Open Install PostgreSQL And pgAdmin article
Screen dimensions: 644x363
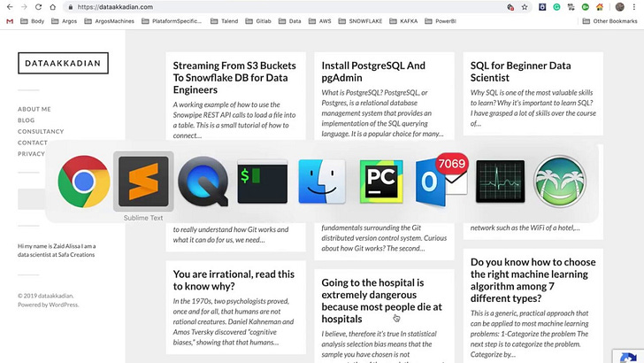(x=373, y=72)
